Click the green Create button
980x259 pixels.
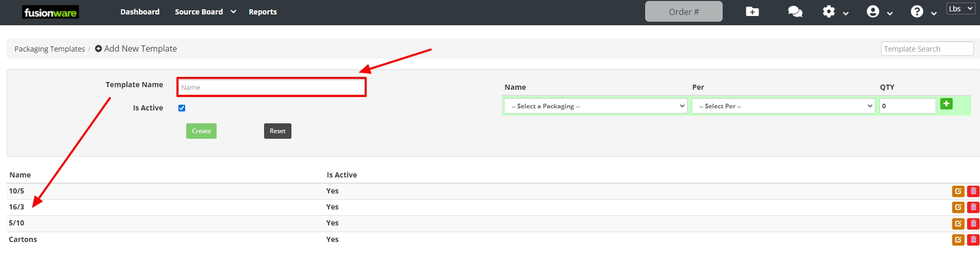tap(201, 131)
